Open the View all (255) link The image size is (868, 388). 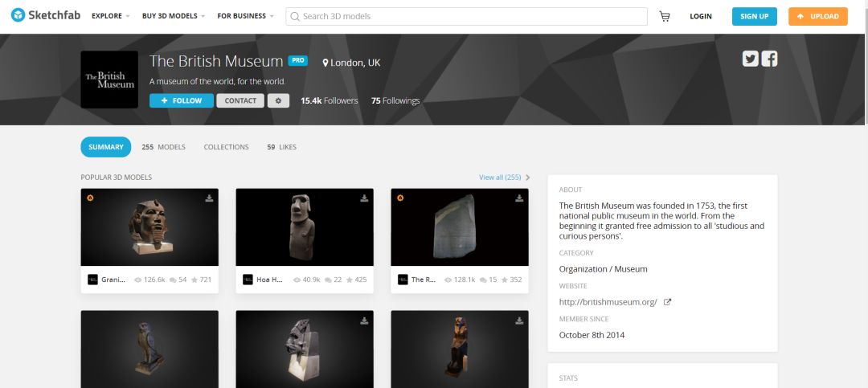tap(500, 177)
